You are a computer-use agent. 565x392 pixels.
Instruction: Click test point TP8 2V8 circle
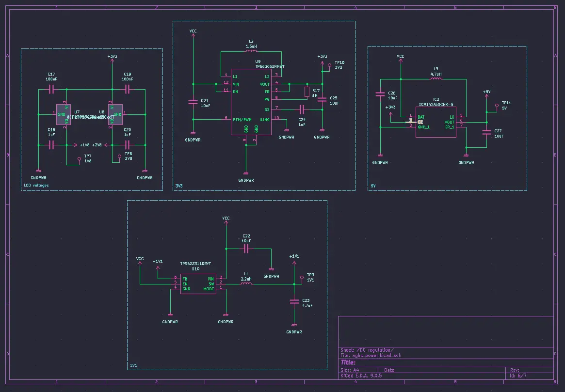(120, 157)
